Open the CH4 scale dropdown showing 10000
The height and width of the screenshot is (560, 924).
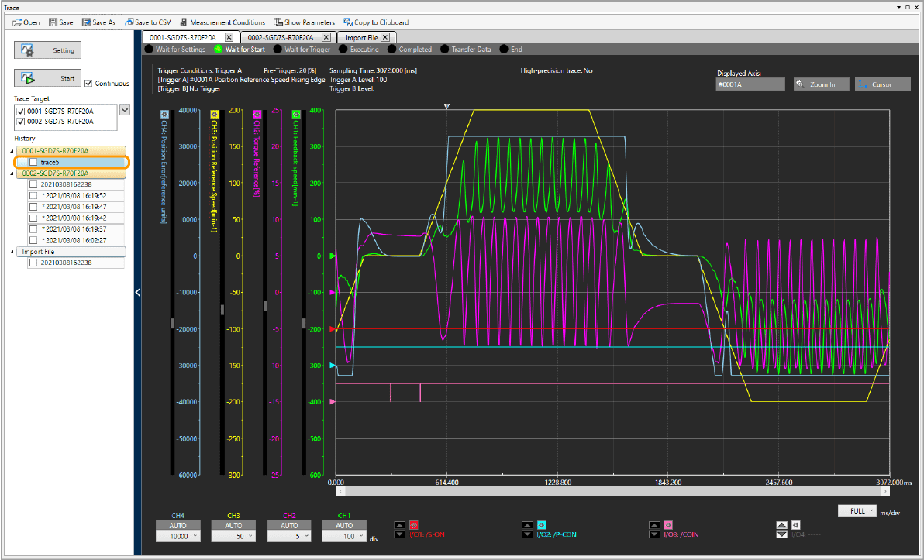[178, 535]
